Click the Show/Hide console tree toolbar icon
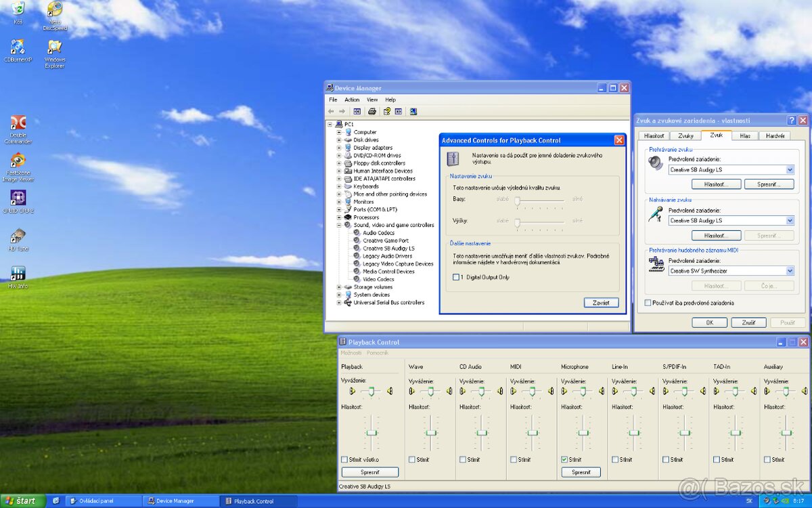 click(x=357, y=111)
